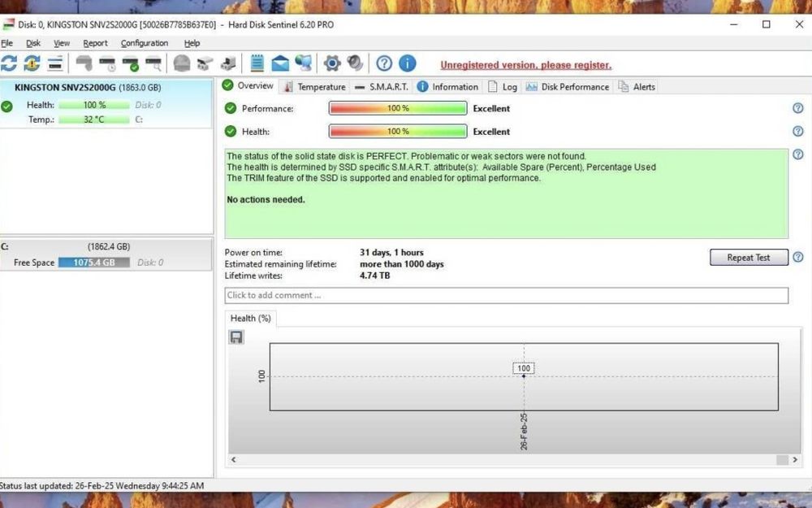Open the Configuration menu
The width and height of the screenshot is (812, 508).
point(145,43)
